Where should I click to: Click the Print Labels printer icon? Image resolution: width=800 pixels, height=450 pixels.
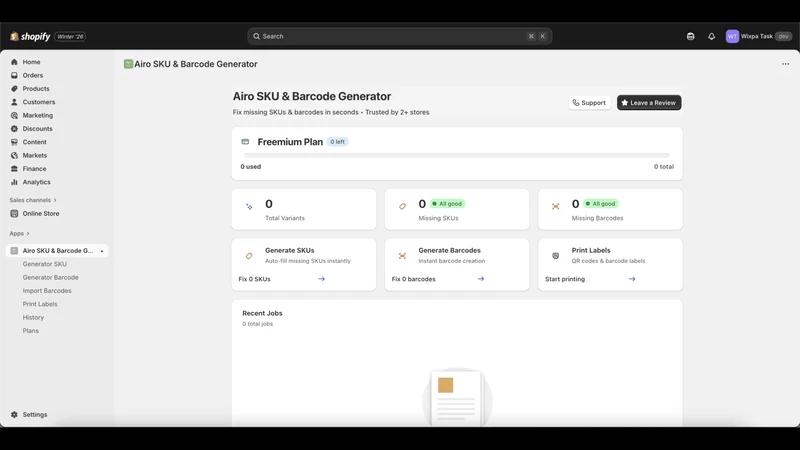(x=555, y=256)
